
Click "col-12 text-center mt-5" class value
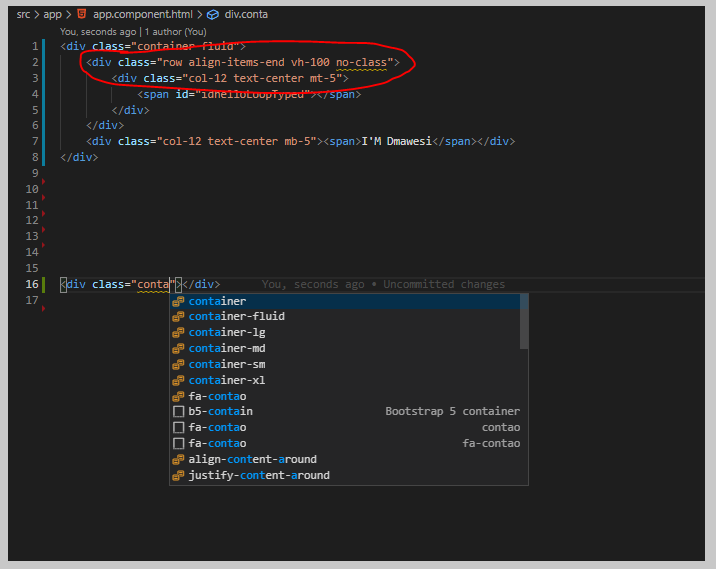coord(262,79)
